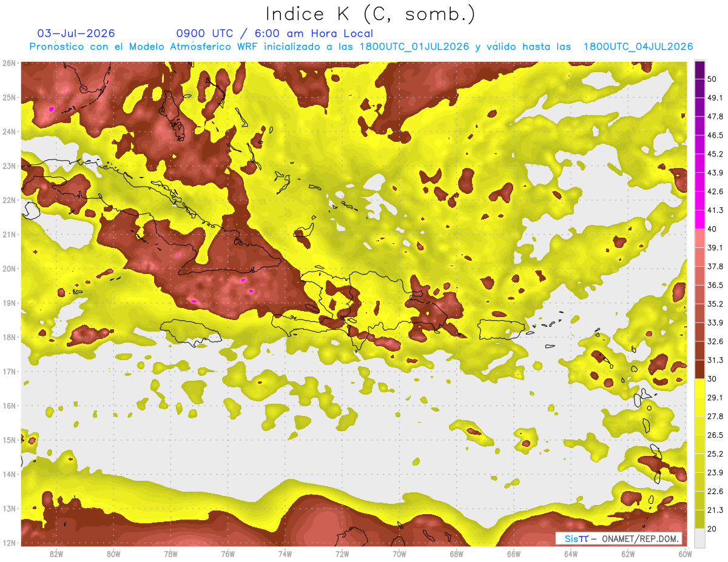Click the value 30 on the color scale

712,379
